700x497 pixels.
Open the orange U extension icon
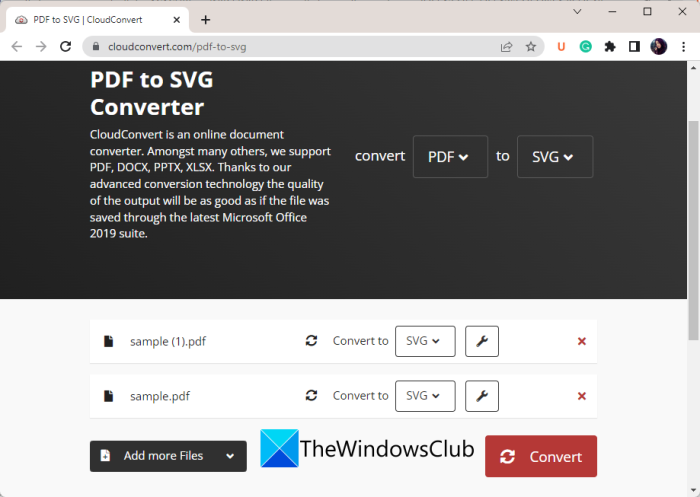(x=561, y=46)
